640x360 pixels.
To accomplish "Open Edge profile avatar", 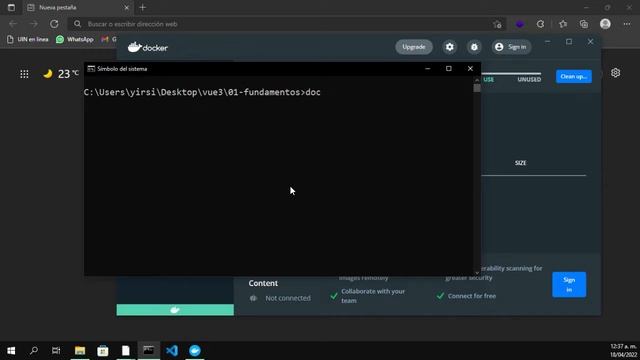I will [605, 24].
